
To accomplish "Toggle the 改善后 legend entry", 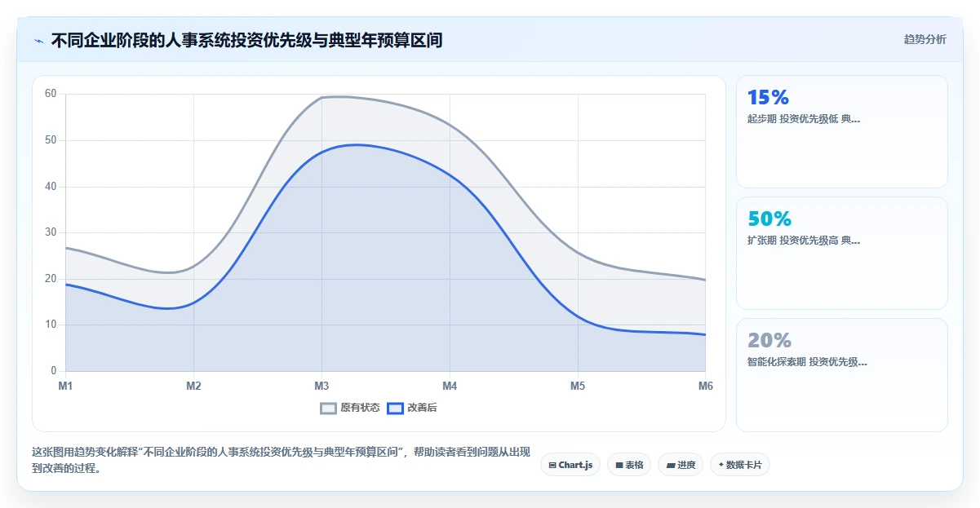I will 412,408.
